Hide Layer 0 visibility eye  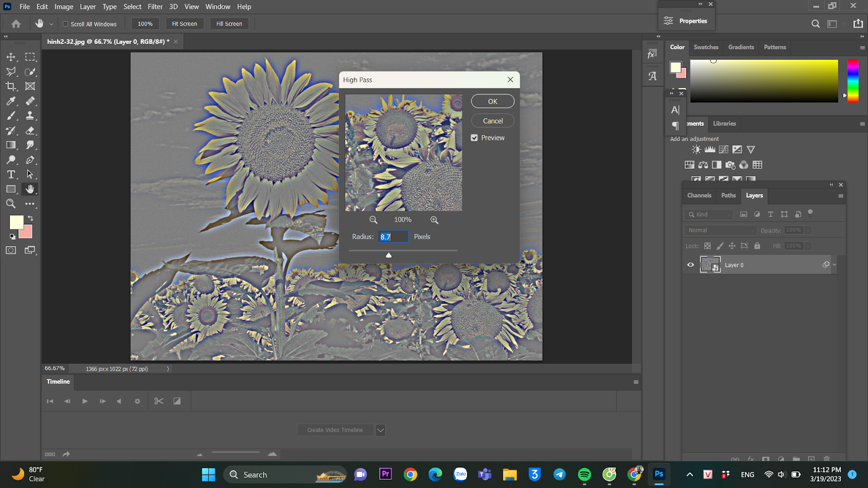(x=691, y=265)
